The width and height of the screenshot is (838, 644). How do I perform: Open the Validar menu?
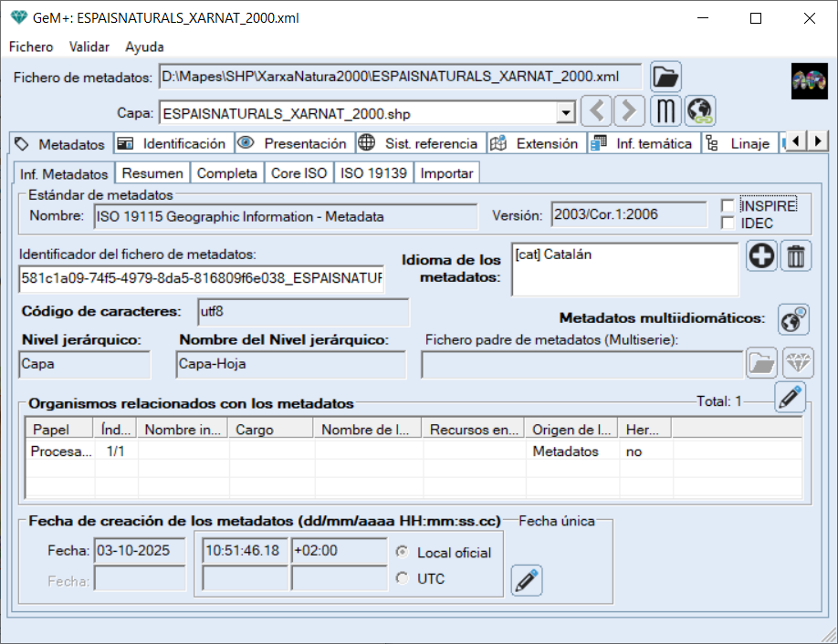point(89,47)
